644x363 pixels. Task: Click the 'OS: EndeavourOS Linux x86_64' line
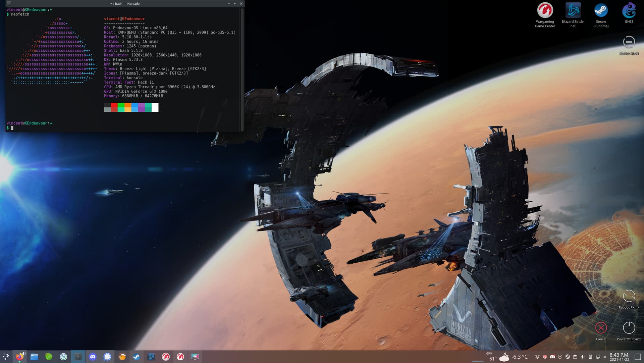tap(136, 28)
